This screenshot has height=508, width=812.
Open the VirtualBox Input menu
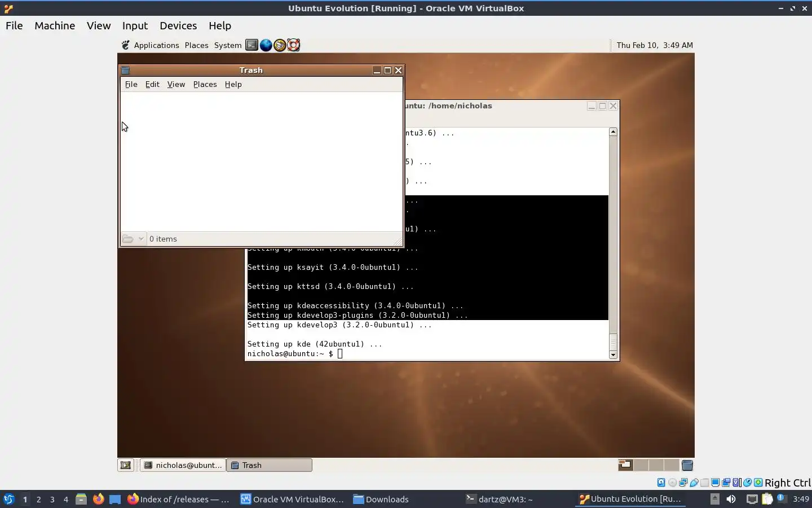[x=135, y=25]
